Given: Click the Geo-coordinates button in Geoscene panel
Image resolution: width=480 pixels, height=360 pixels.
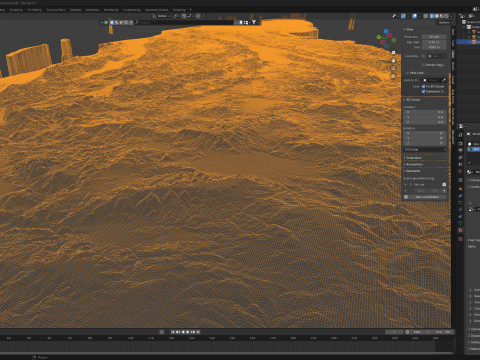Looking at the screenshot, I should coord(425,197).
